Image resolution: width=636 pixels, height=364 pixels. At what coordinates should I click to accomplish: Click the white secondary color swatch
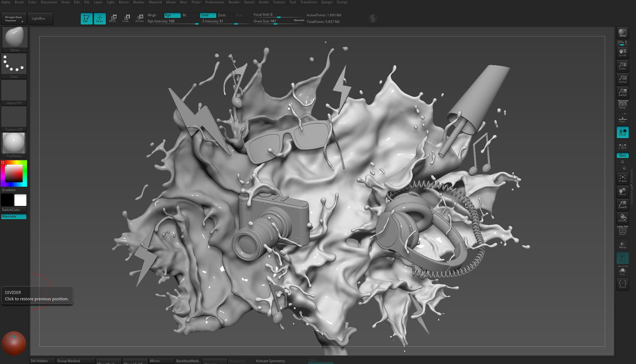20,200
